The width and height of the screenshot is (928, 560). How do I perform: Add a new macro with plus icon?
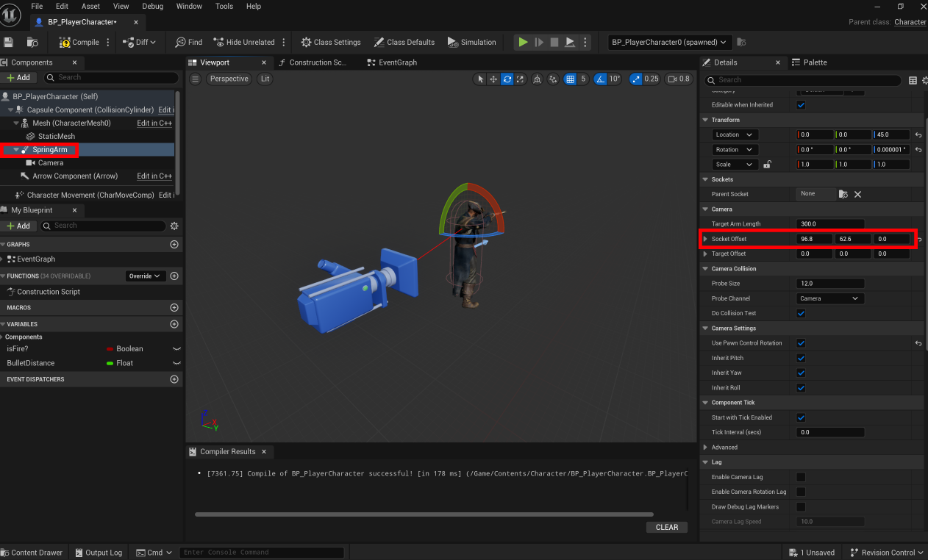(174, 308)
